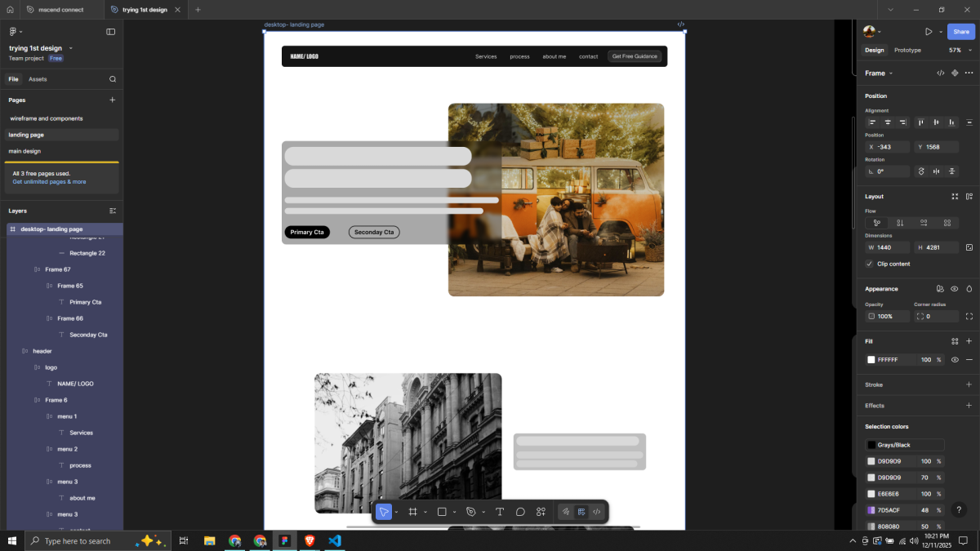This screenshot has height=551, width=980.
Task: Select the Frame tool in bottom toolbar
Action: (x=412, y=512)
